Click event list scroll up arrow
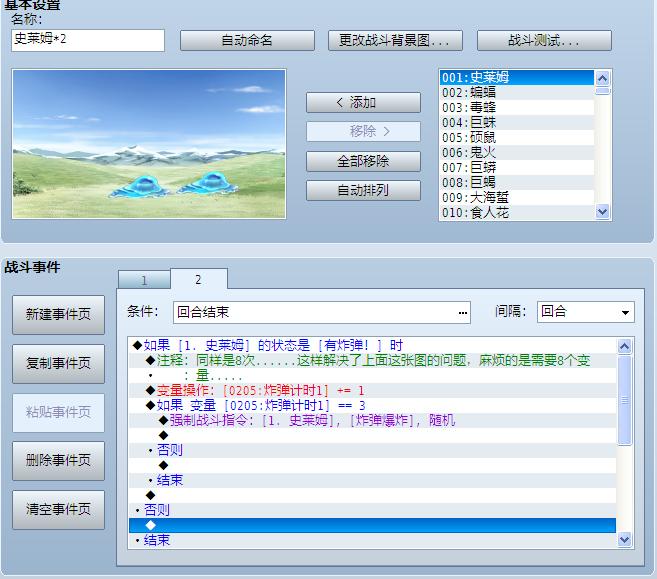657x579 pixels. [x=624, y=346]
